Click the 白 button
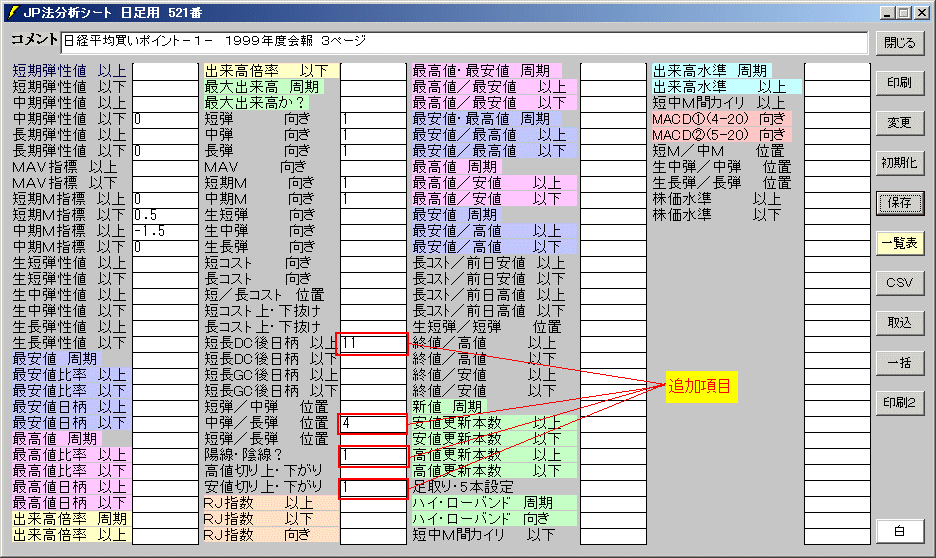Viewport: 936px width, 558px height. [x=899, y=532]
